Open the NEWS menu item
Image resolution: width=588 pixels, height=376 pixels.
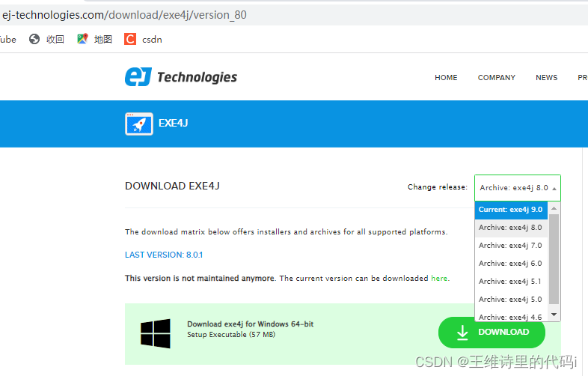[546, 78]
